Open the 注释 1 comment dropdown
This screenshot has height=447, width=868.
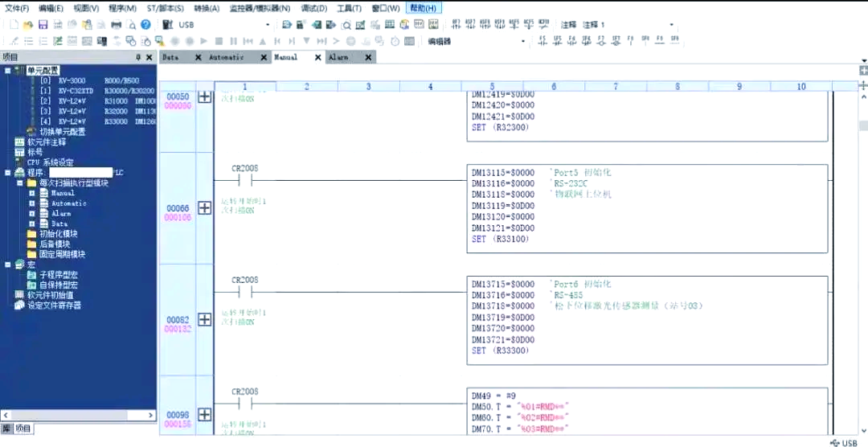click(671, 25)
